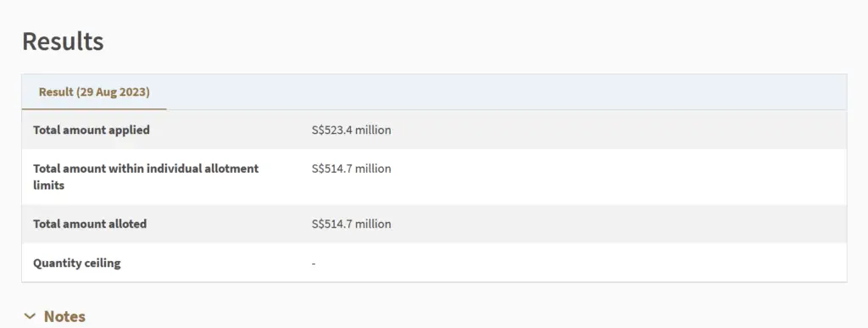
Task: Click the S$523.4 million value
Action: (352, 130)
